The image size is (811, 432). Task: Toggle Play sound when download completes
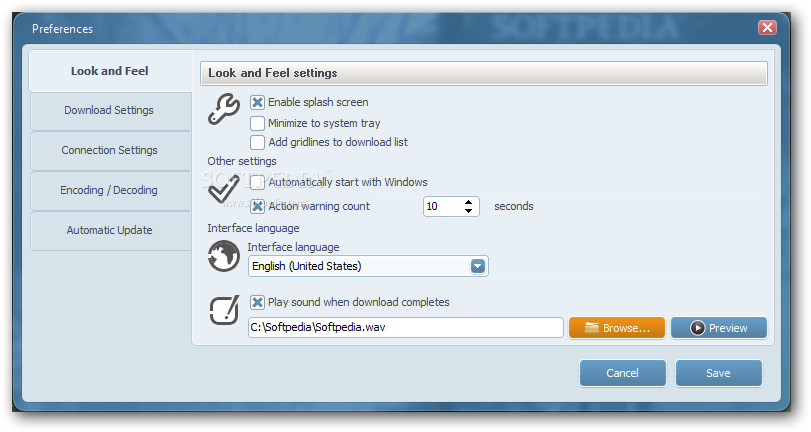coord(257,302)
